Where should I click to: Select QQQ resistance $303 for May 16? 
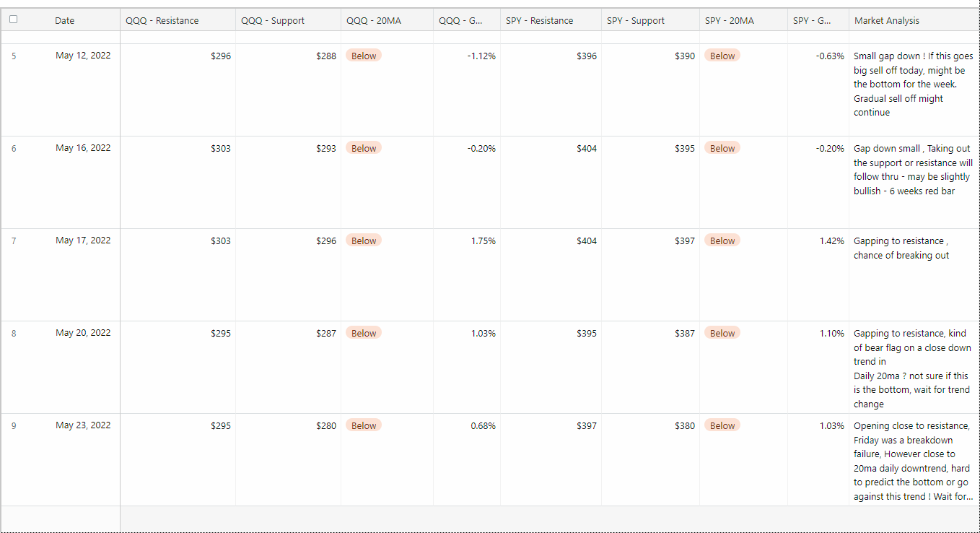221,148
